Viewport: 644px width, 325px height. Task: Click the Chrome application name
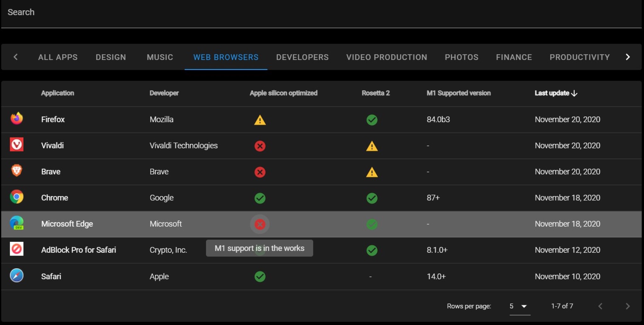pyautogui.click(x=54, y=198)
